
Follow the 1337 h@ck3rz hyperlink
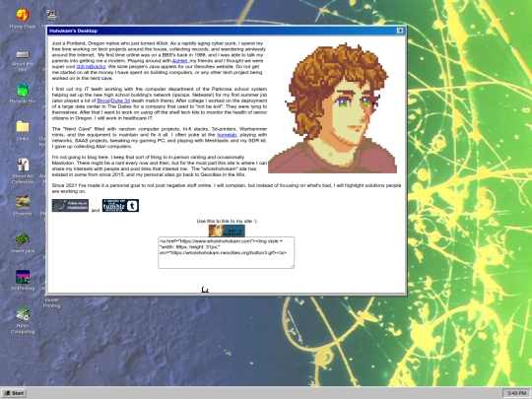91,67
